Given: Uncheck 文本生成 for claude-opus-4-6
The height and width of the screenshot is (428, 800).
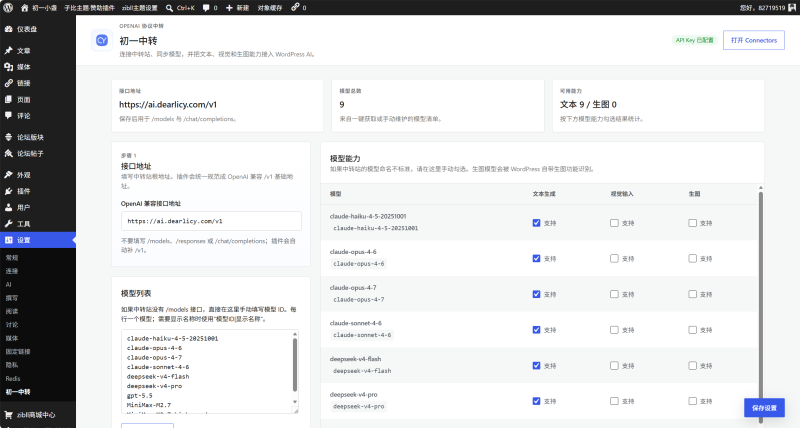Looking at the screenshot, I should pos(536,259).
